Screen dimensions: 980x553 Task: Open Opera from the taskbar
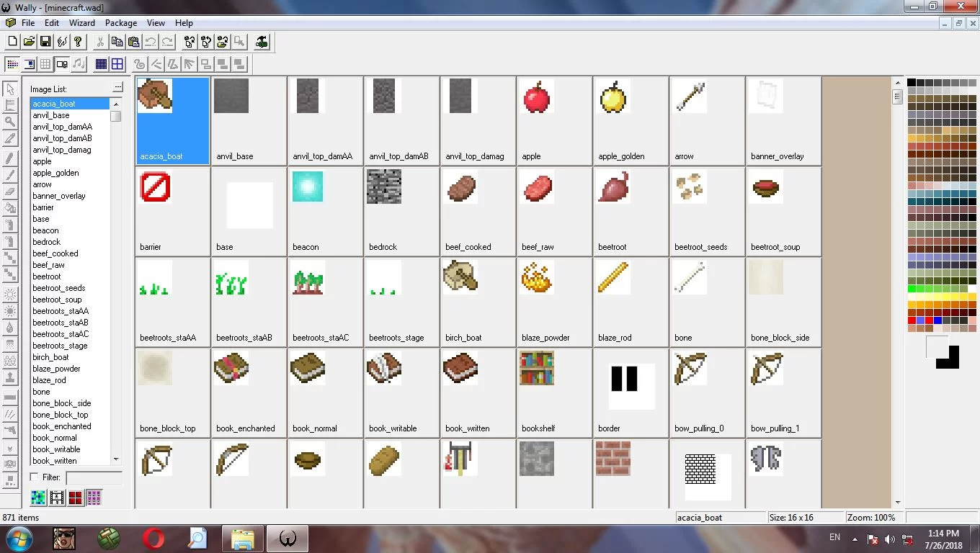coord(153,538)
